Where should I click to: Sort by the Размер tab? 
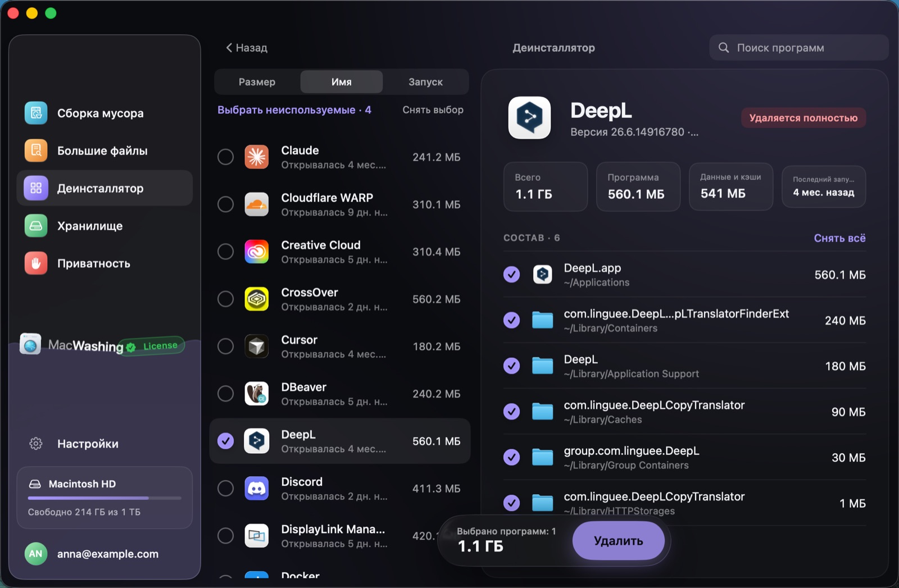(257, 82)
